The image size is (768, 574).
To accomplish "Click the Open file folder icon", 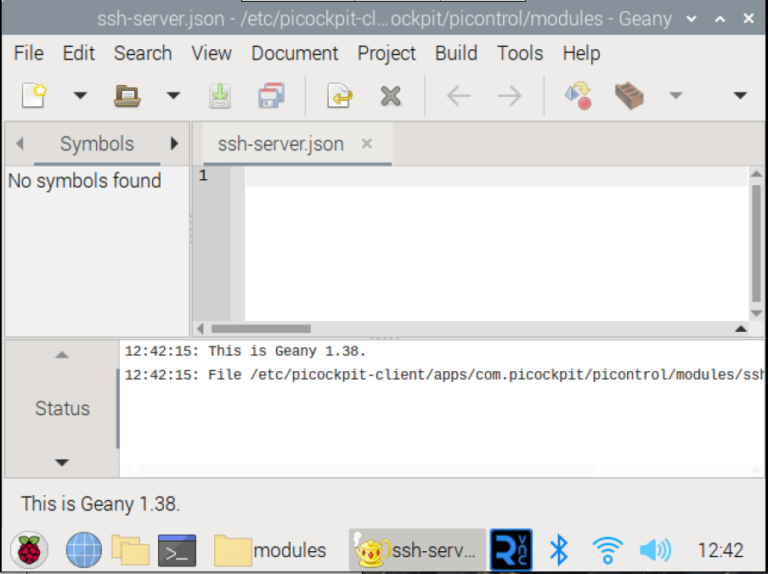I will coord(127,95).
